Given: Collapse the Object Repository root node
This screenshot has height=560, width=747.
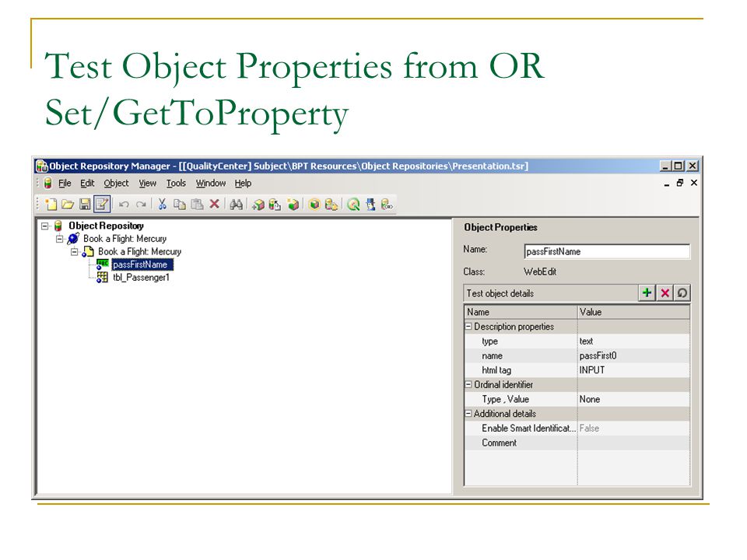Looking at the screenshot, I should (45, 226).
